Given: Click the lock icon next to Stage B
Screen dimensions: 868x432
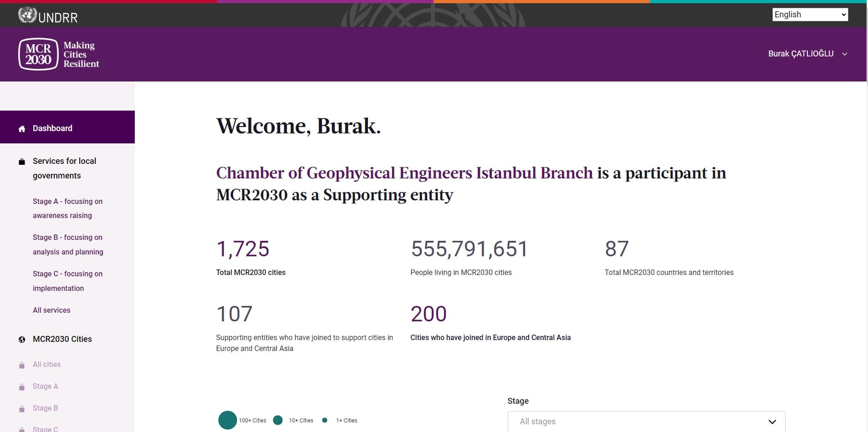Looking at the screenshot, I should 22,409.
